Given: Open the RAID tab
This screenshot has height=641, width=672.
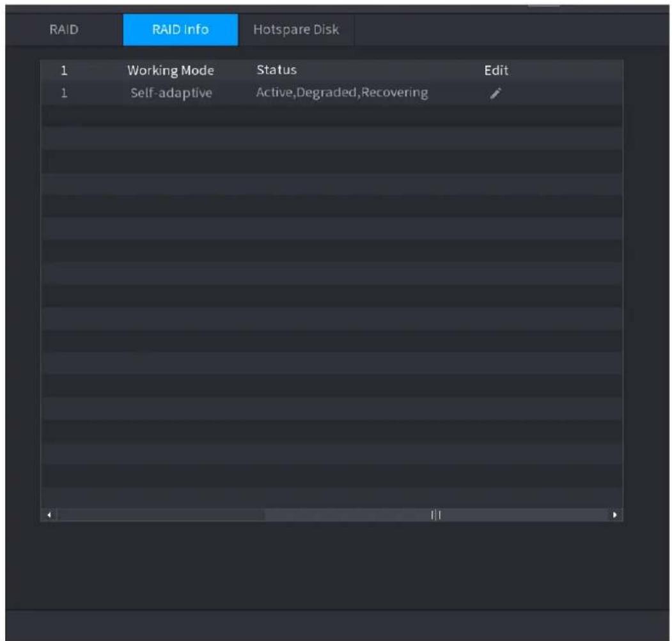Looking at the screenshot, I should click(64, 29).
